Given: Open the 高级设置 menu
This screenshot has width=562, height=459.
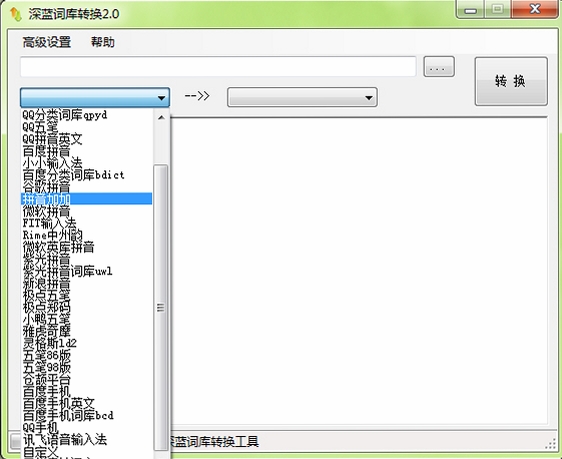Looking at the screenshot, I should 47,42.
